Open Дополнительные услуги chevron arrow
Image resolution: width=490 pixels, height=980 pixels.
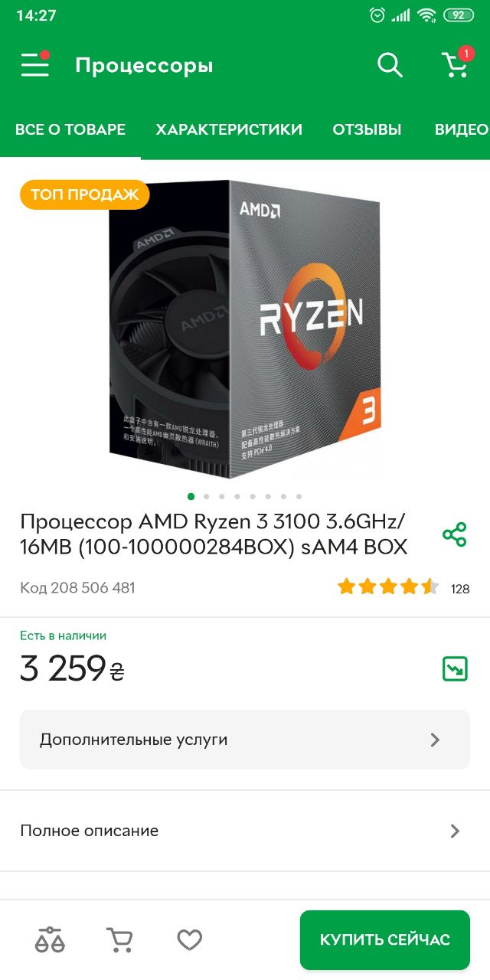pos(435,740)
